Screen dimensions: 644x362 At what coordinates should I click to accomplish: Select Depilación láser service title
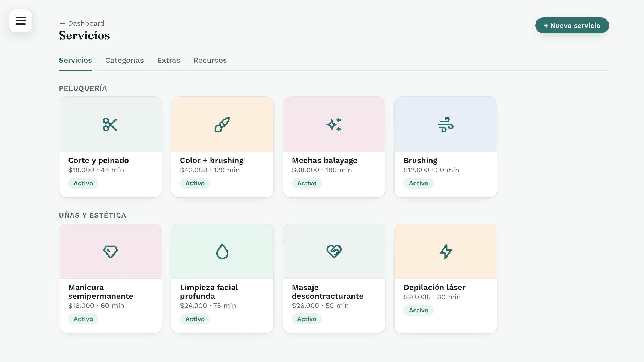(x=434, y=287)
